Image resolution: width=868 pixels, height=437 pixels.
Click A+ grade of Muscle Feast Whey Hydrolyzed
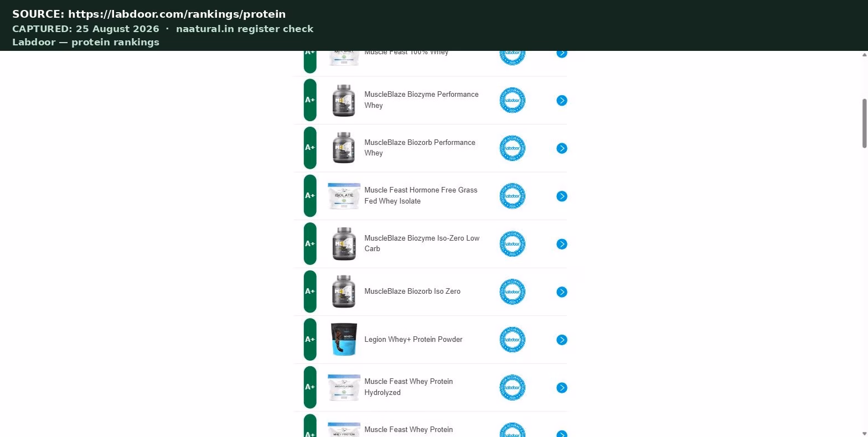pyautogui.click(x=310, y=387)
